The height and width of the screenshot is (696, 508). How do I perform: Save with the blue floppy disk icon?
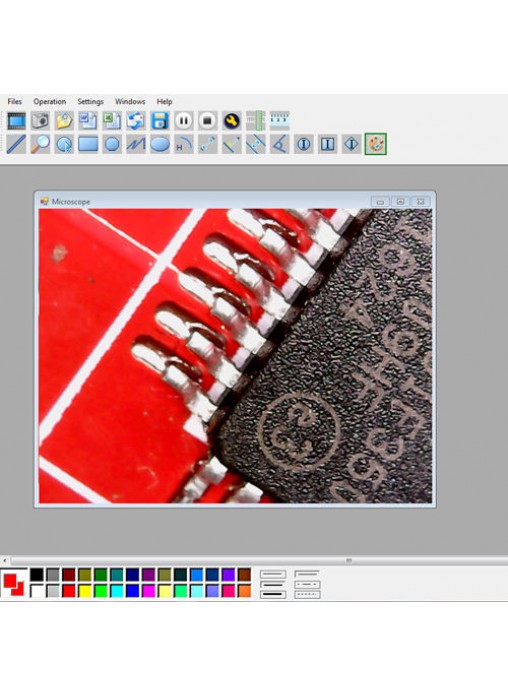[x=160, y=121]
